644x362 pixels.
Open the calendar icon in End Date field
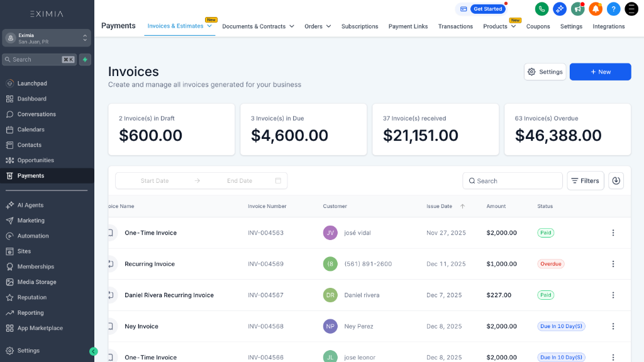(278, 180)
